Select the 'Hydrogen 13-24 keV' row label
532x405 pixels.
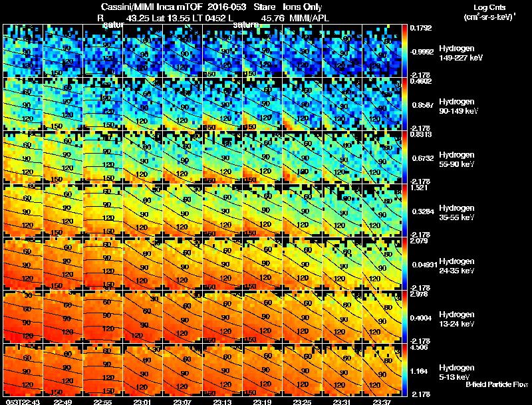(457, 319)
